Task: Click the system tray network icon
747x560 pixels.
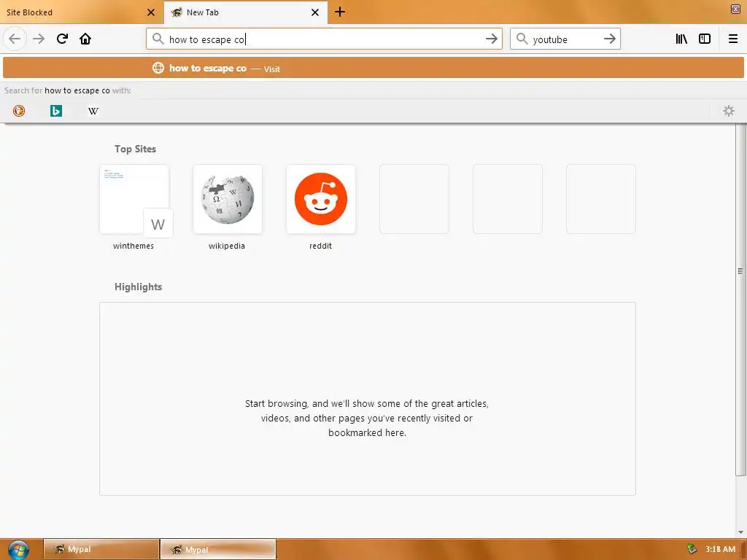Action: (692, 549)
